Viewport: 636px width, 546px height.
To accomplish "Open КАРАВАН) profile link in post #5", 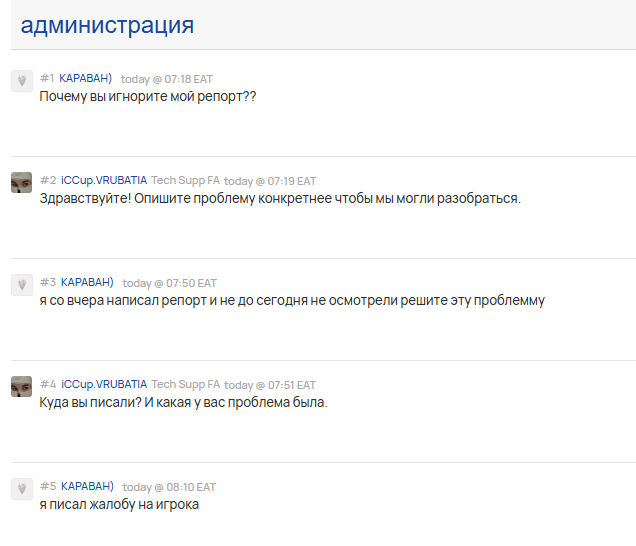I will (87, 486).
